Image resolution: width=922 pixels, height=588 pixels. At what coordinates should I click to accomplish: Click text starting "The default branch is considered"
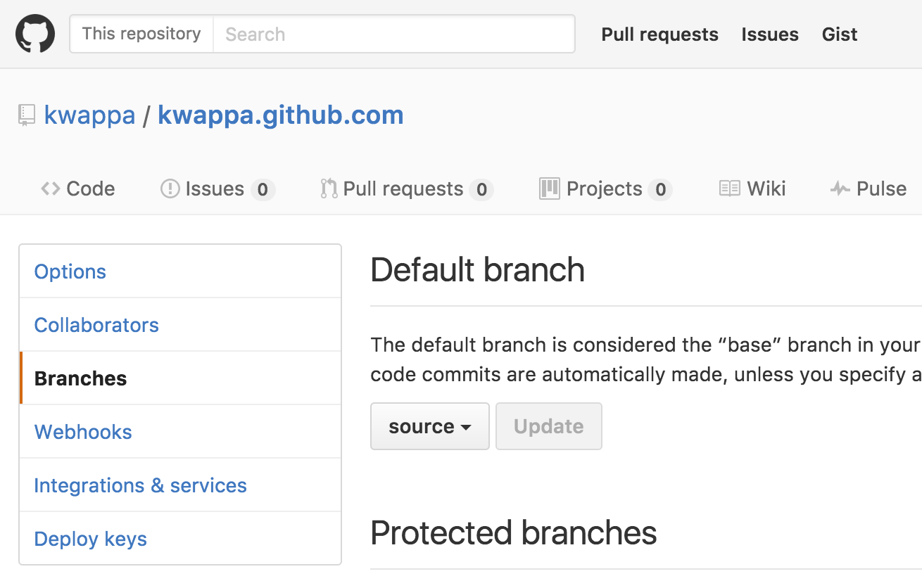[646, 359]
